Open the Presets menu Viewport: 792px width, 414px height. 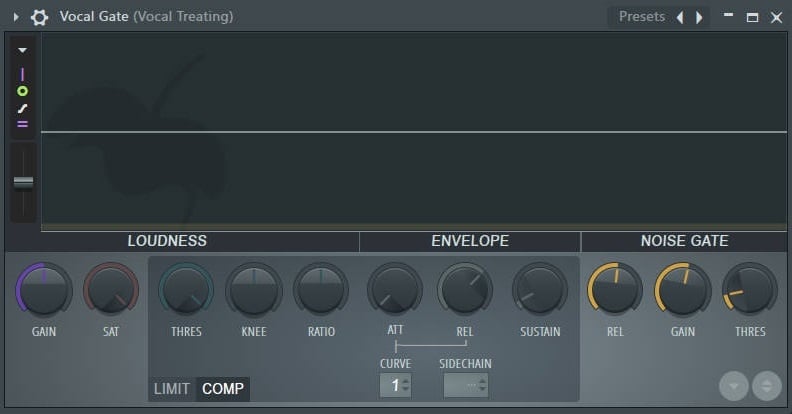(x=641, y=17)
